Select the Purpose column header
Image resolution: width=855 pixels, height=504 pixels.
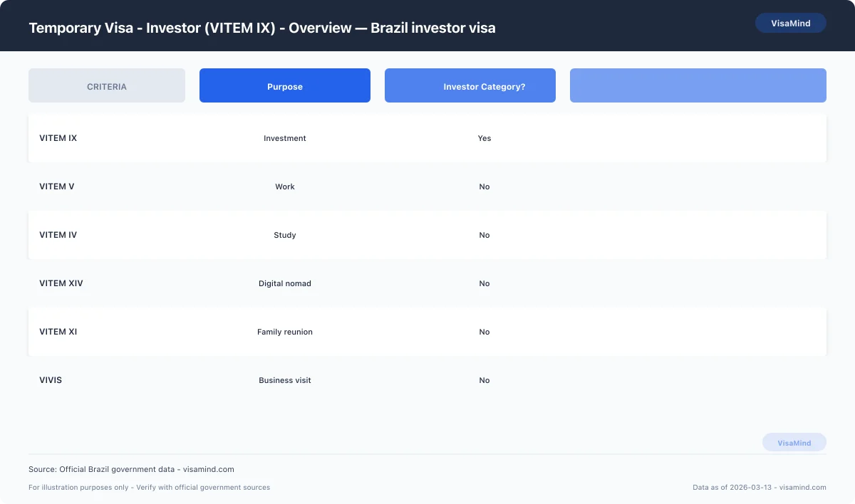[284, 85]
